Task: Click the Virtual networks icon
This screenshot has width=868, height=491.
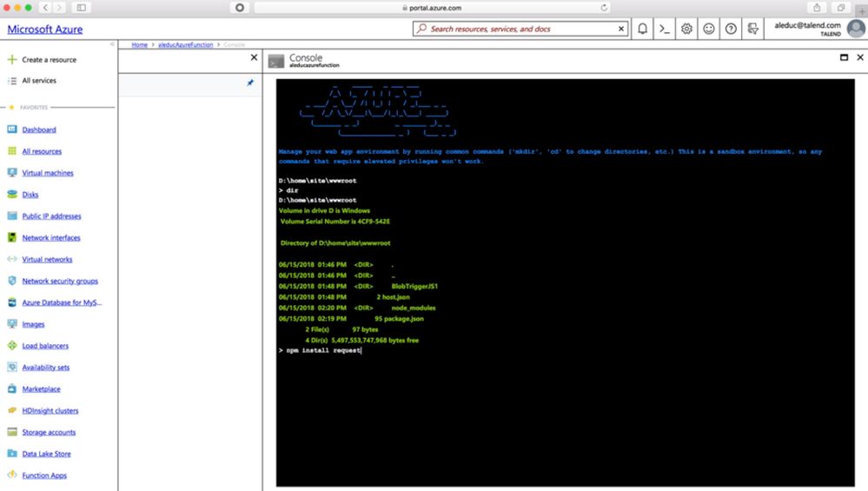Action: [12, 258]
